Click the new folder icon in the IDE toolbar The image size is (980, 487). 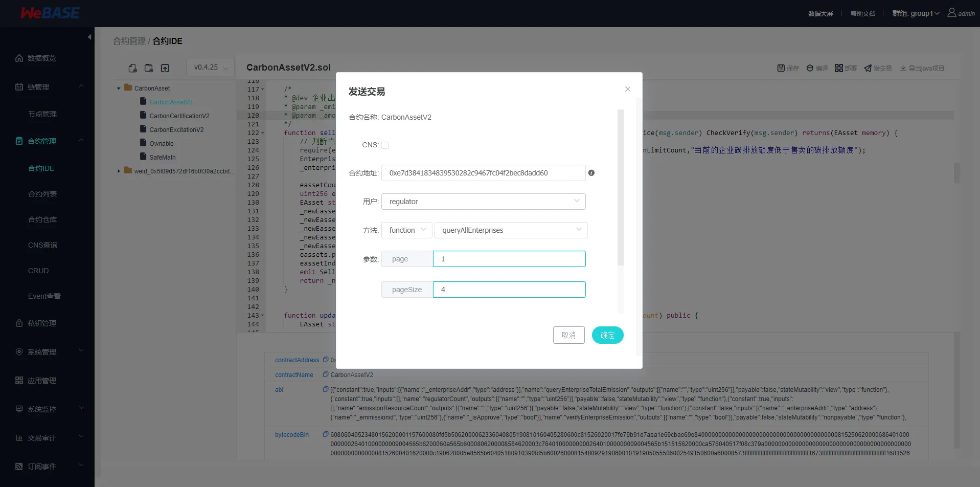coord(149,68)
